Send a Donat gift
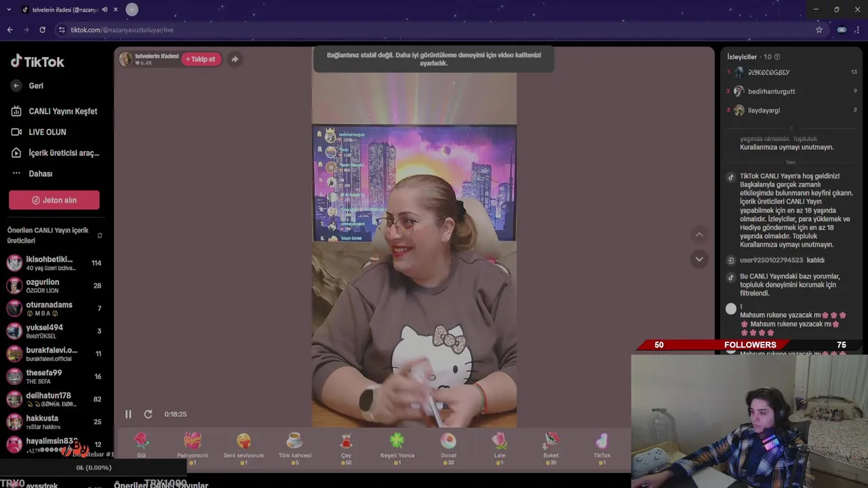This screenshot has width=868, height=488. [448, 447]
